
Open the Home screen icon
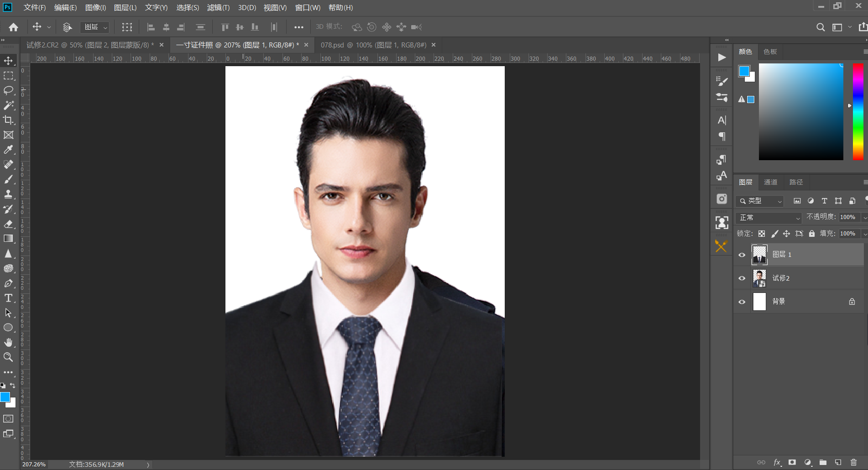coord(14,27)
